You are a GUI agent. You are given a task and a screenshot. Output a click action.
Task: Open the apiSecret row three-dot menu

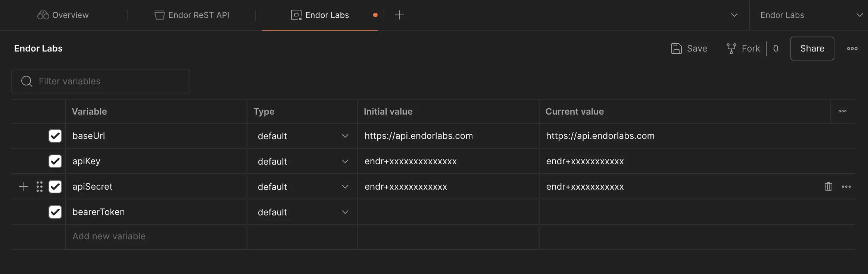(847, 187)
